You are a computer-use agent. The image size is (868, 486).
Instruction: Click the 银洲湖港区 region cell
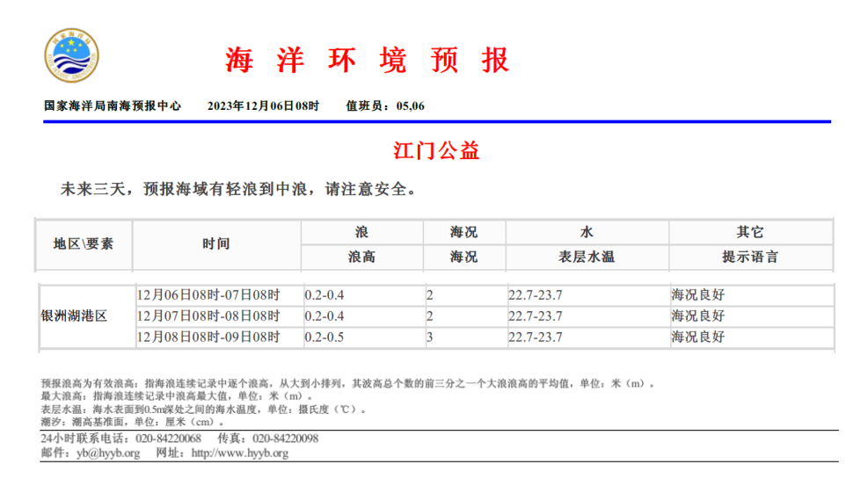pyautogui.click(x=74, y=316)
